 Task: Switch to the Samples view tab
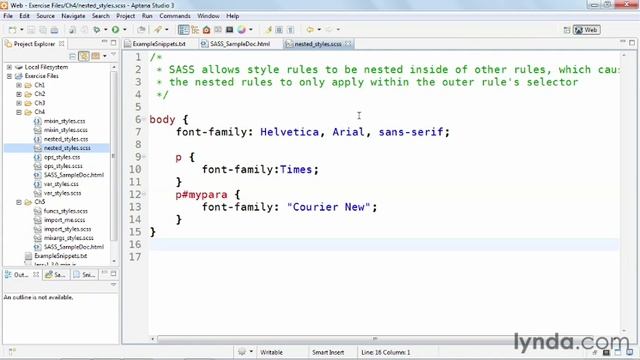[x=56, y=275]
